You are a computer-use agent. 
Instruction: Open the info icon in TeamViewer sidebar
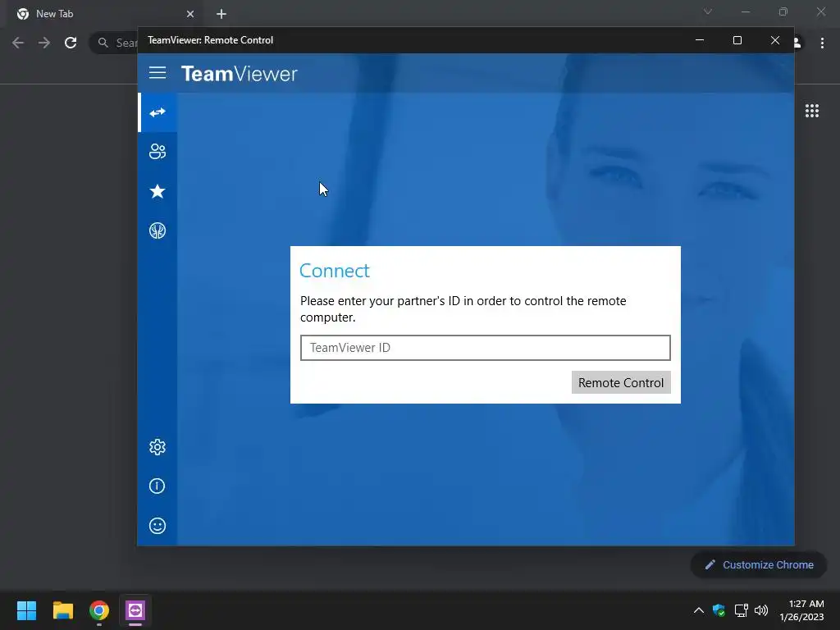(x=157, y=486)
